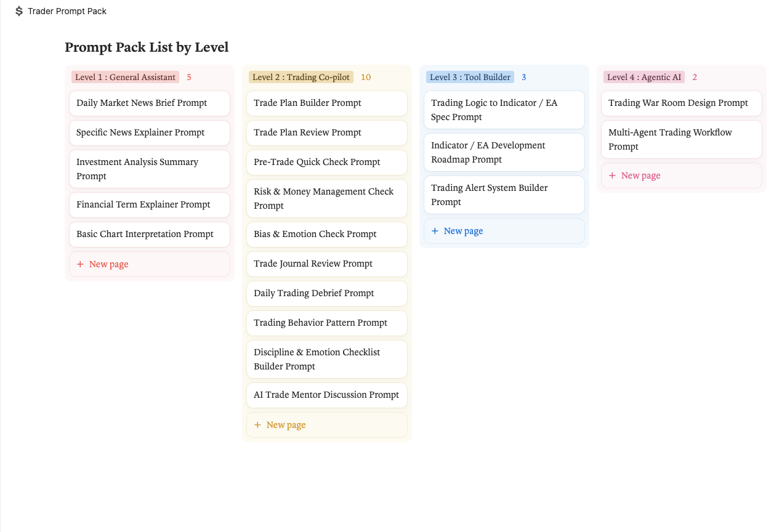This screenshot has width=779, height=532.
Task: Open Daily Trading Debrief Prompt card
Action: pyautogui.click(x=327, y=293)
